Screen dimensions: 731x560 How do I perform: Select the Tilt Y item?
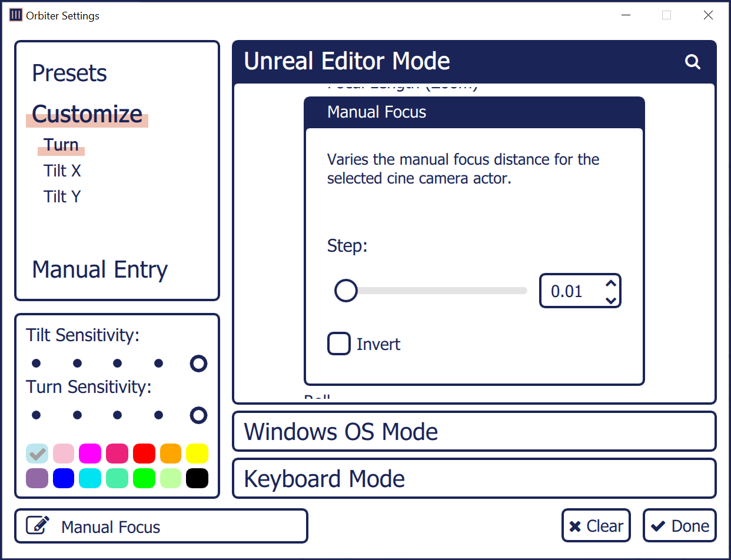(x=62, y=196)
